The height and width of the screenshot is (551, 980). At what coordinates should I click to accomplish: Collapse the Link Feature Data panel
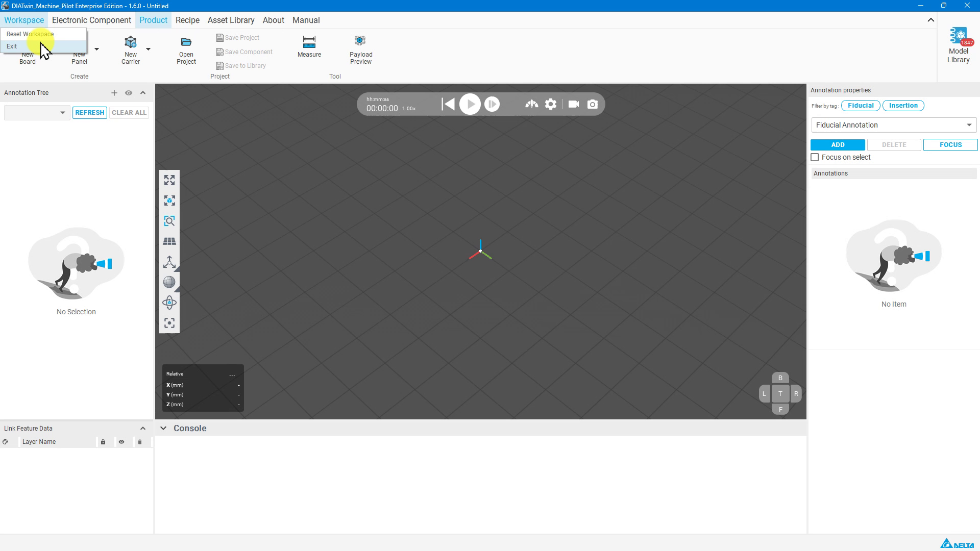pos(143,429)
